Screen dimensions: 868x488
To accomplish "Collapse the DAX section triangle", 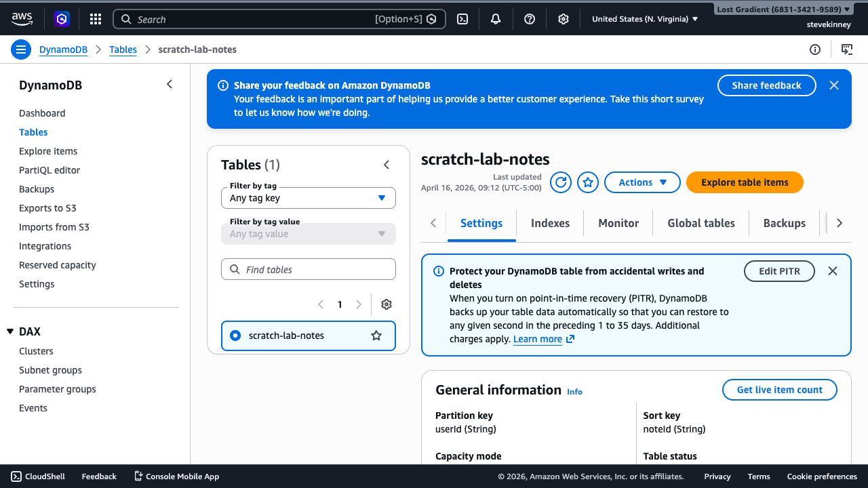I will (x=10, y=331).
